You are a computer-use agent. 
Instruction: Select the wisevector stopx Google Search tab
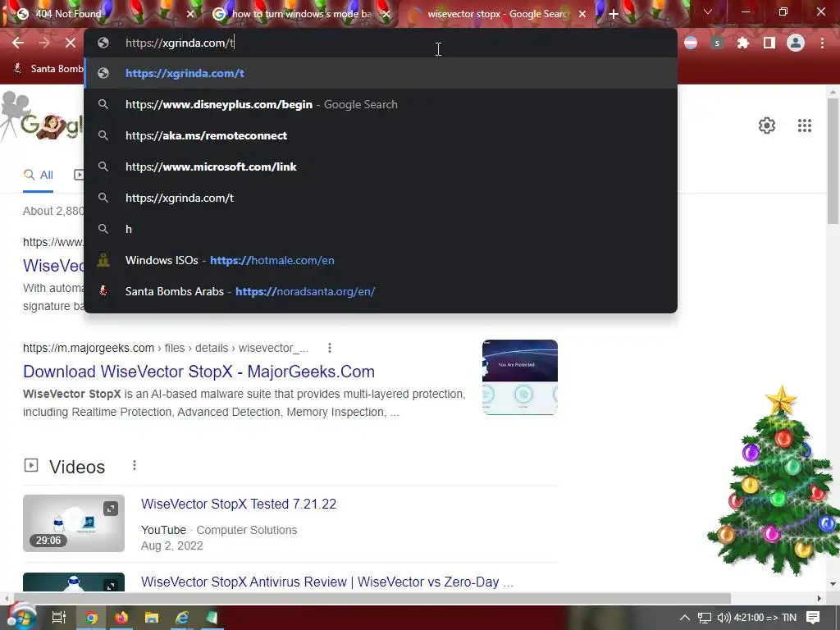pyautogui.click(x=495, y=14)
